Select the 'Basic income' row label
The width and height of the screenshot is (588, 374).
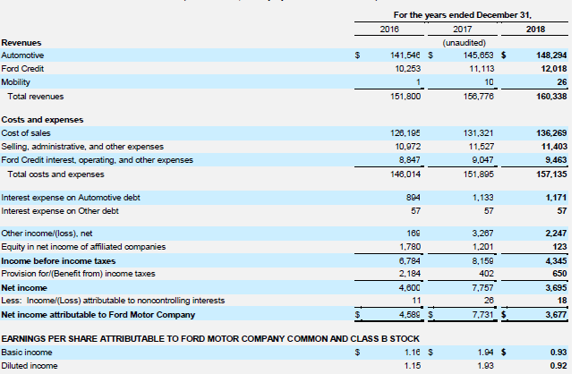pos(27,353)
